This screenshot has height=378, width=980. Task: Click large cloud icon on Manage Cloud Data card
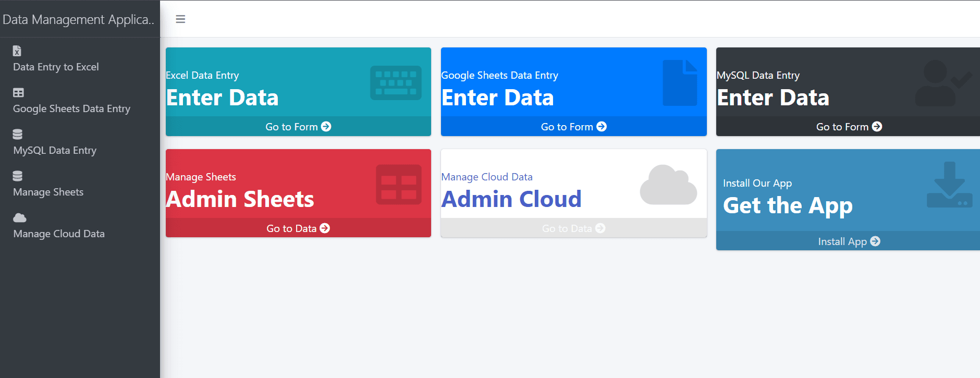click(669, 185)
